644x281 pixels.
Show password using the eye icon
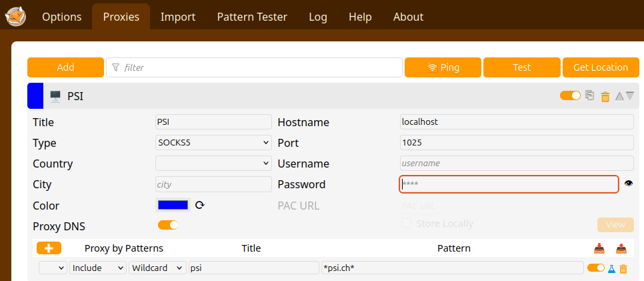[628, 184]
